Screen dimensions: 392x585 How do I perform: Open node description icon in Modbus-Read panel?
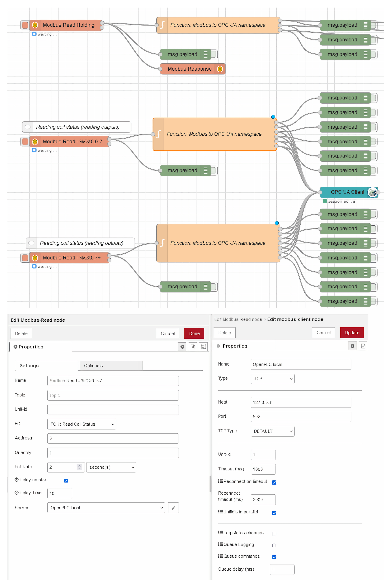coord(193,347)
